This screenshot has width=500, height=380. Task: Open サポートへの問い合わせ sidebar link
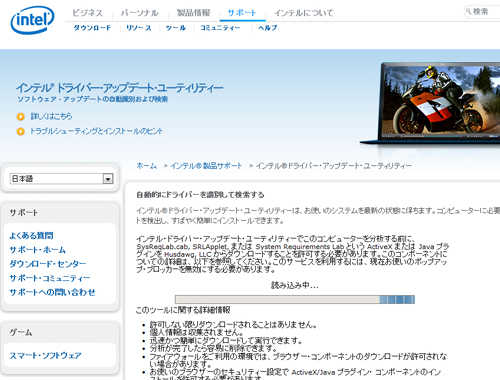pyautogui.click(x=52, y=292)
